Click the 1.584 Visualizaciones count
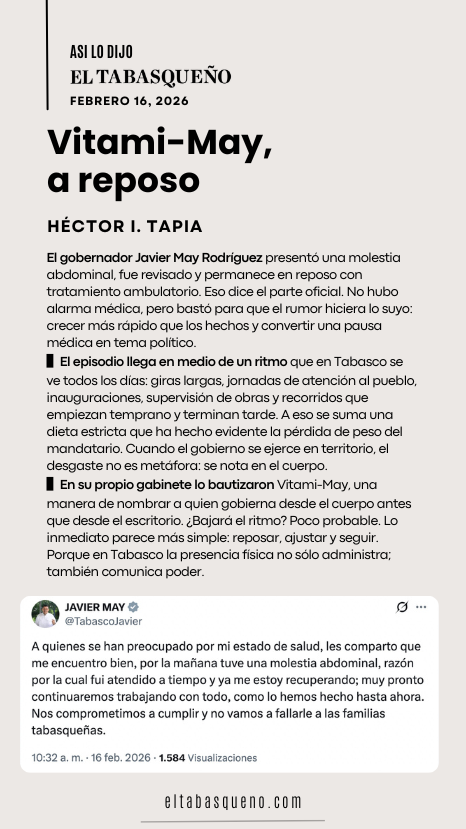Screen dimensions: 466x829 (208, 758)
